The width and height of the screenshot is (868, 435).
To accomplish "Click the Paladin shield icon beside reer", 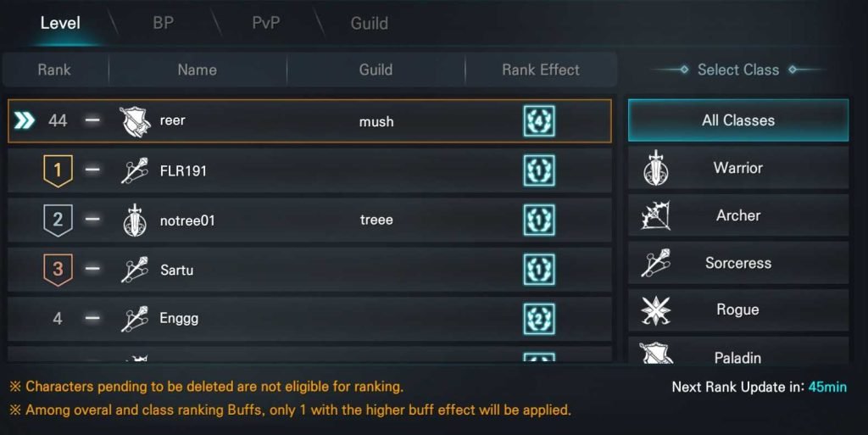I will [x=135, y=121].
